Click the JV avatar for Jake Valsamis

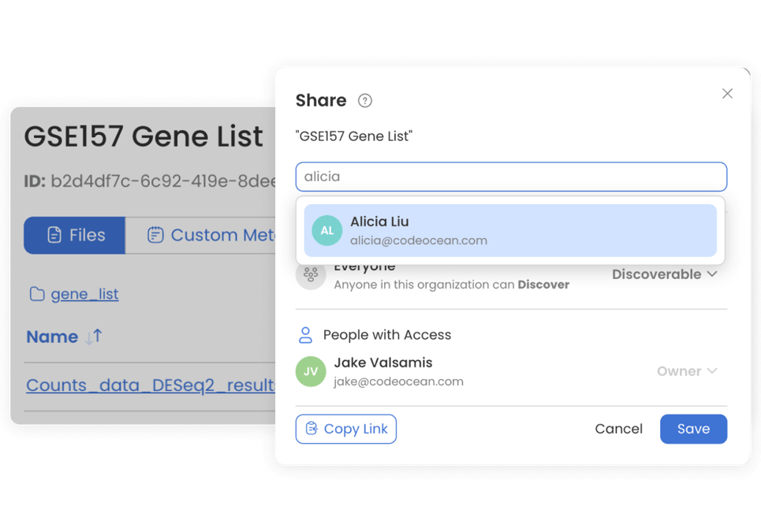[x=311, y=372]
